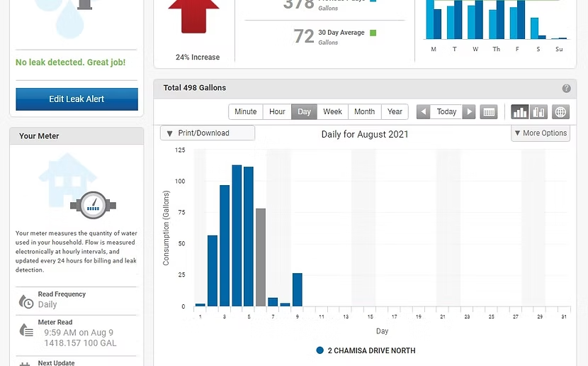This screenshot has width=588, height=366.
Task: Select the Hour interval tab
Action: click(277, 112)
